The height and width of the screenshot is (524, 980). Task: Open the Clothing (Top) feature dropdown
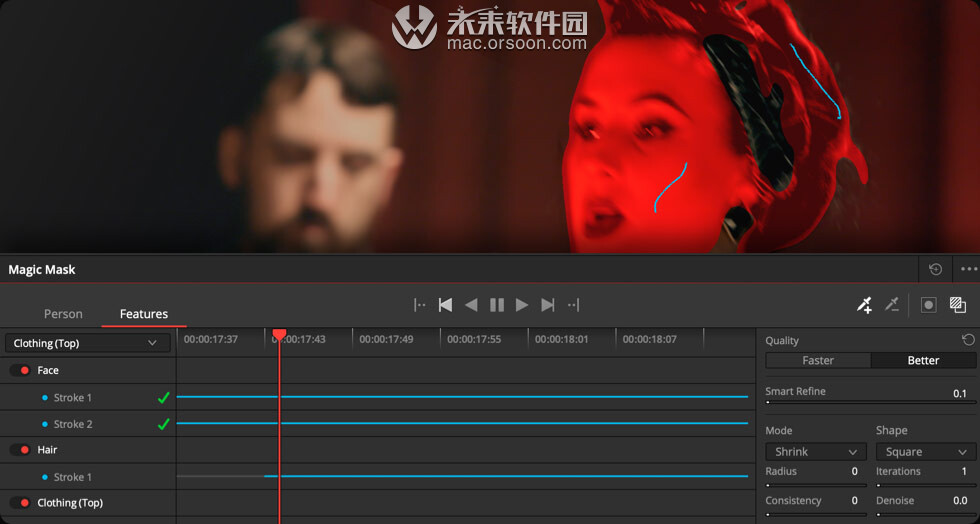(x=88, y=343)
